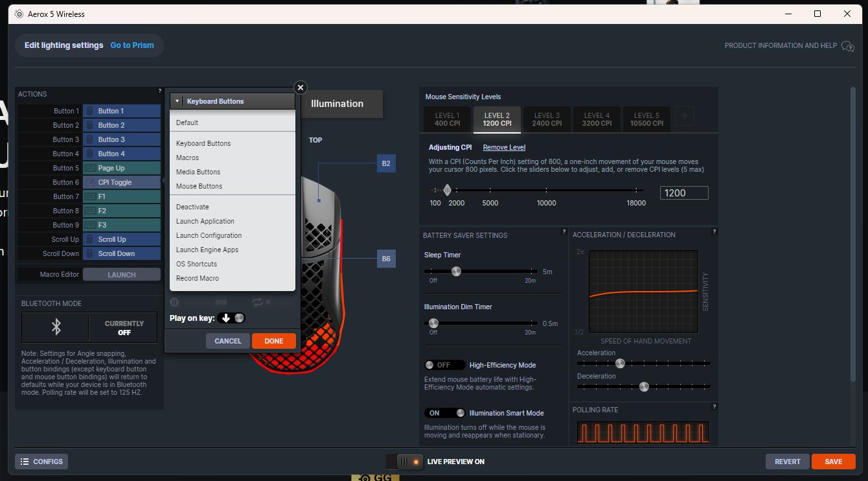Viewport: 868px width, 481px height.
Task: Toggle the Play on key switch
Action: (x=232, y=318)
